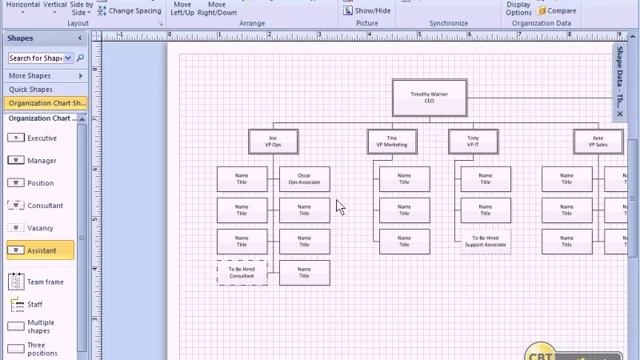This screenshot has width=640, height=360.
Task: Click the stencil scroll up arrow
Action: point(82,119)
